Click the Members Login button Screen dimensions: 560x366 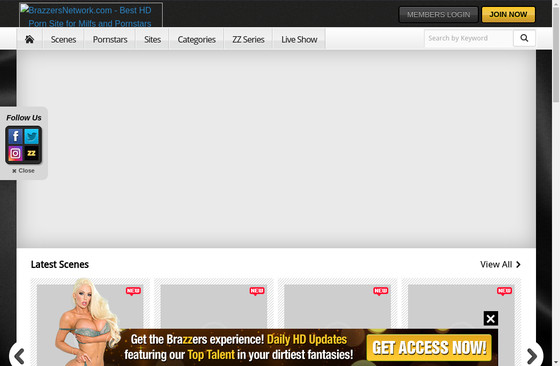(x=438, y=15)
